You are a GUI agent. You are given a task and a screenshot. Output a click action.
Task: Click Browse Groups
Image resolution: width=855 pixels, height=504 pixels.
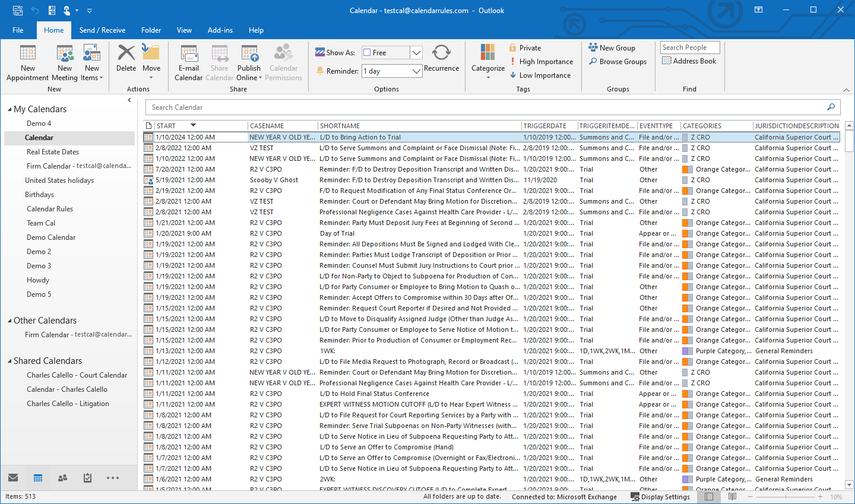617,62
